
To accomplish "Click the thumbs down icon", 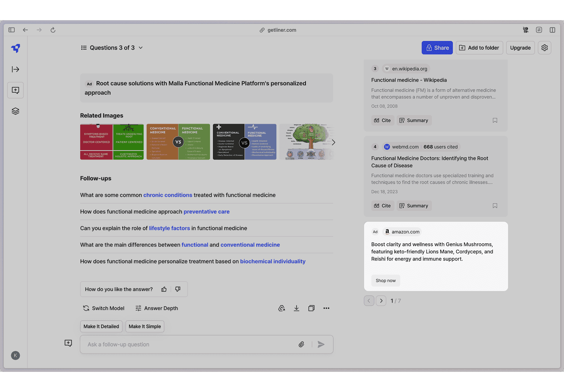I will (x=178, y=289).
